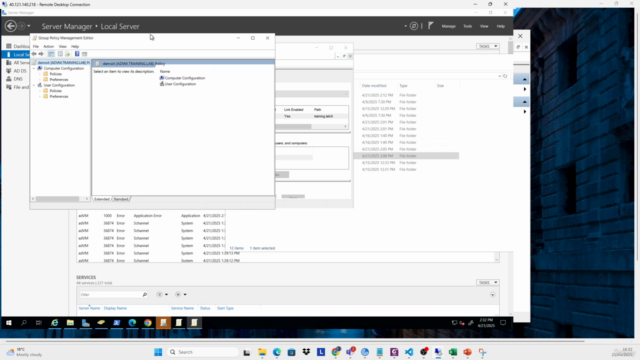Toggle the show/hide console tree toolbar icon
Screen dimensions: 640x360
pyautogui.click(x=51, y=54)
